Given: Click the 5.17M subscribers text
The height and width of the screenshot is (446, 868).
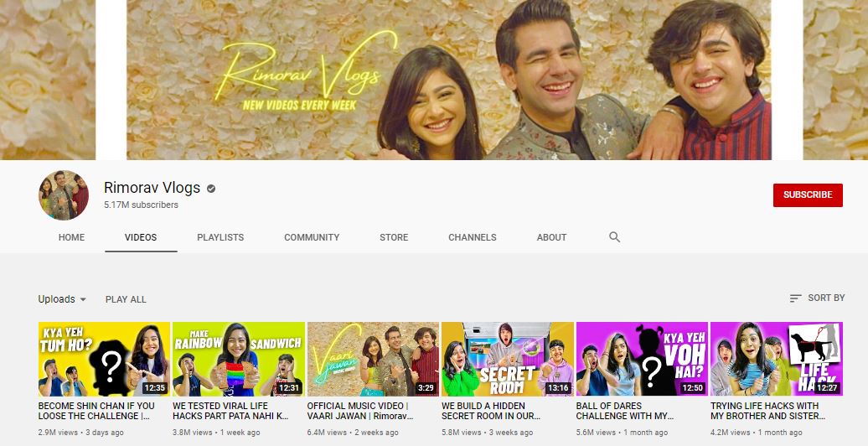Looking at the screenshot, I should pos(141,205).
